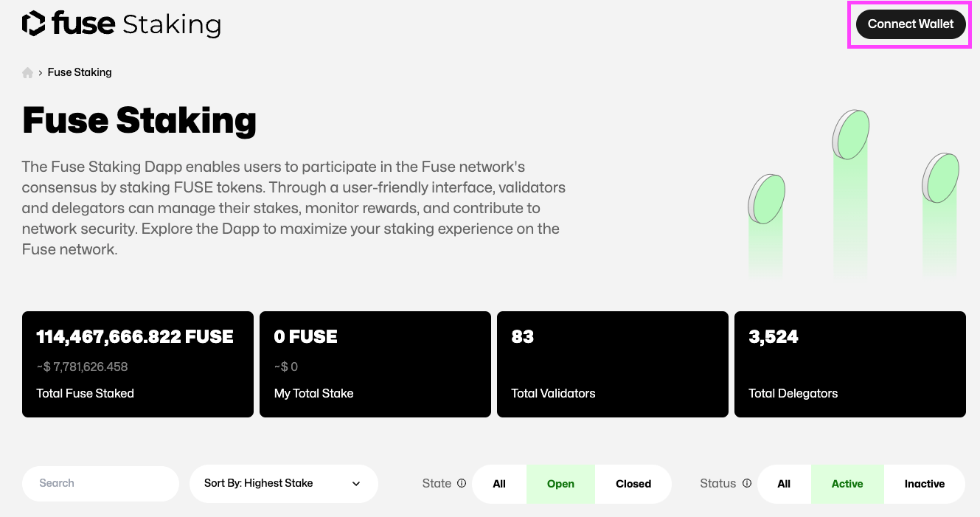The width and height of the screenshot is (980, 517).
Task: Expand sorting options from the Sort By selector
Action: [x=284, y=483]
